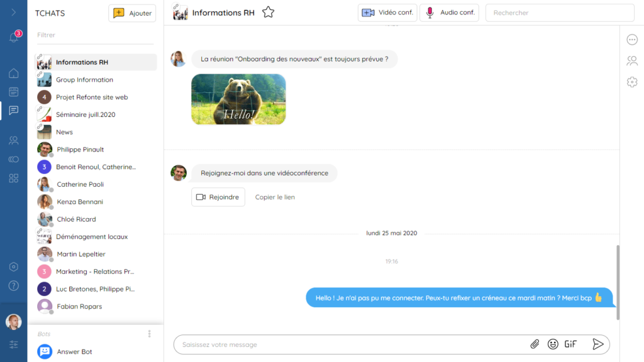Screen dimensions: 644x362
Task: Open conversation settings gear on the right
Action: point(631,81)
